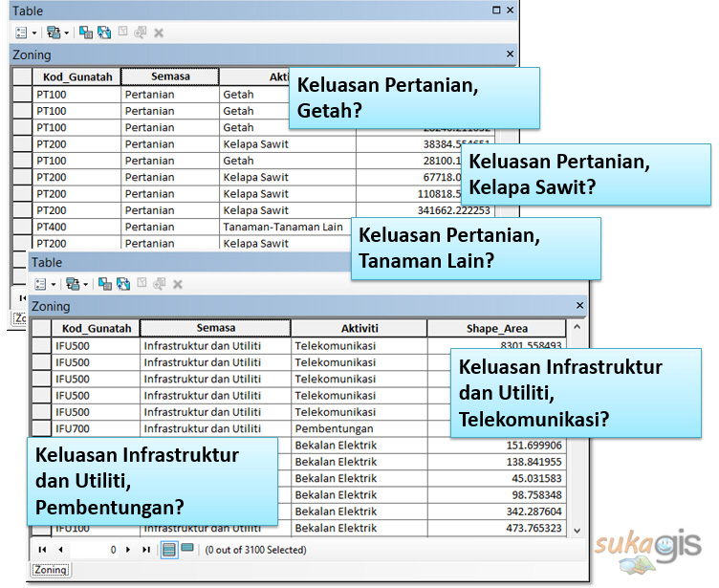The image size is (719, 588).
Task: Click Kod_Gunatah column header in front table
Action: tap(97, 328)
